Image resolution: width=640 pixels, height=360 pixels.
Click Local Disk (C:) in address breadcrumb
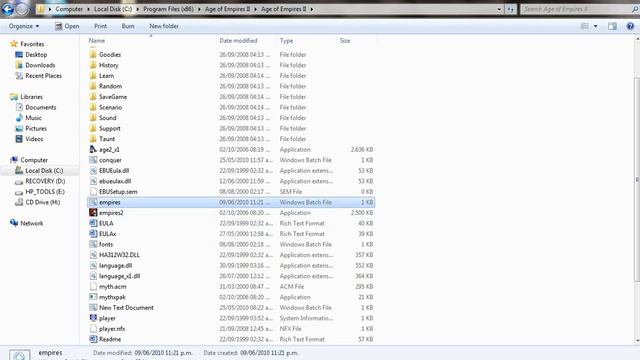(x=113, y=9)
